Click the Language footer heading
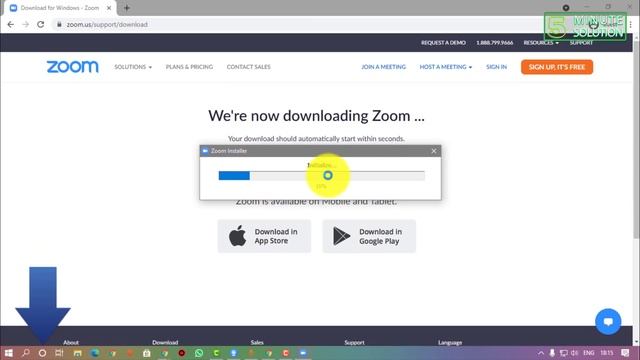Image resolution: width=640 pixels, height=360 pixels. point(450,342)
